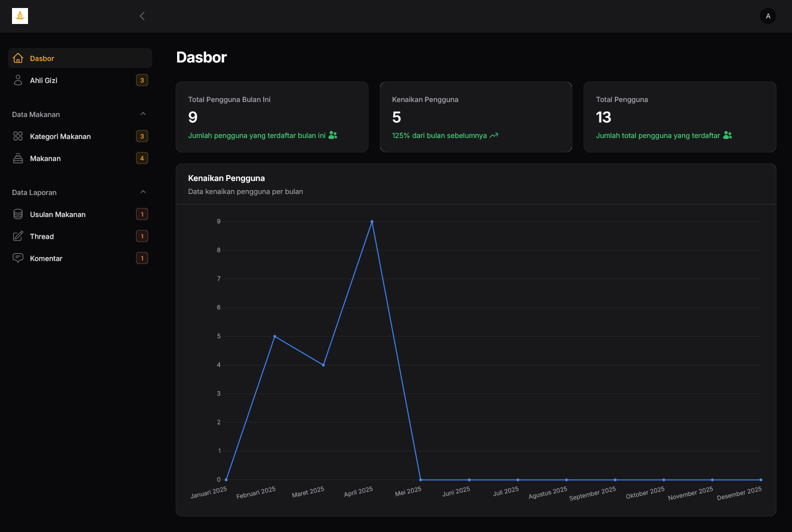Click the app logo in the header
792x532 pixels.
coord(20,16)
